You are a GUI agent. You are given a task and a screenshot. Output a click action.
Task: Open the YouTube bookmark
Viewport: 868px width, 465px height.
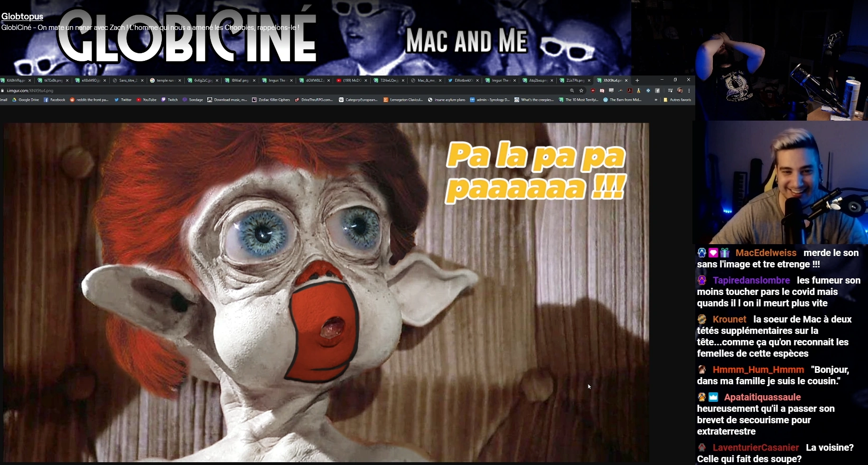point(146,100)
